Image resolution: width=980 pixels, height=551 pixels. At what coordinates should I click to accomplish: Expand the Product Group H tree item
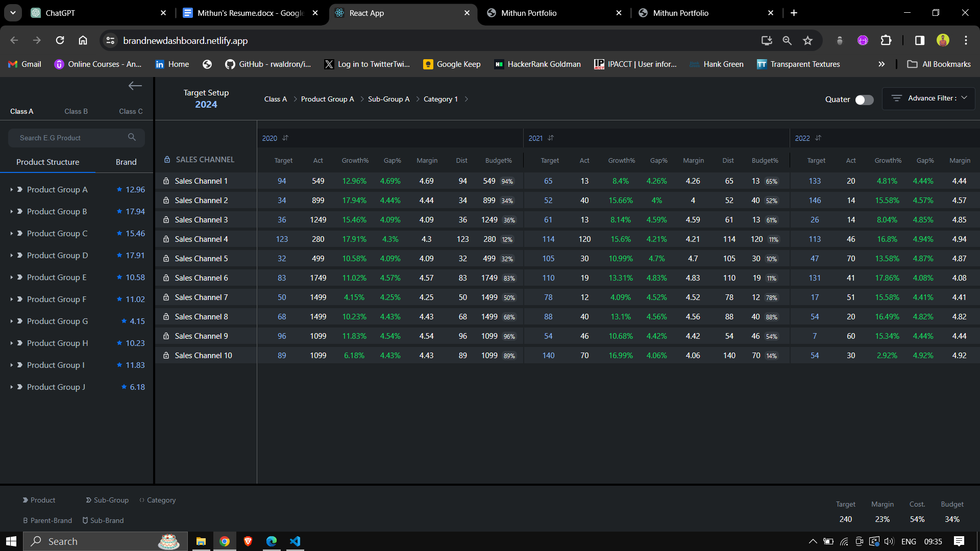coord(12,343)
